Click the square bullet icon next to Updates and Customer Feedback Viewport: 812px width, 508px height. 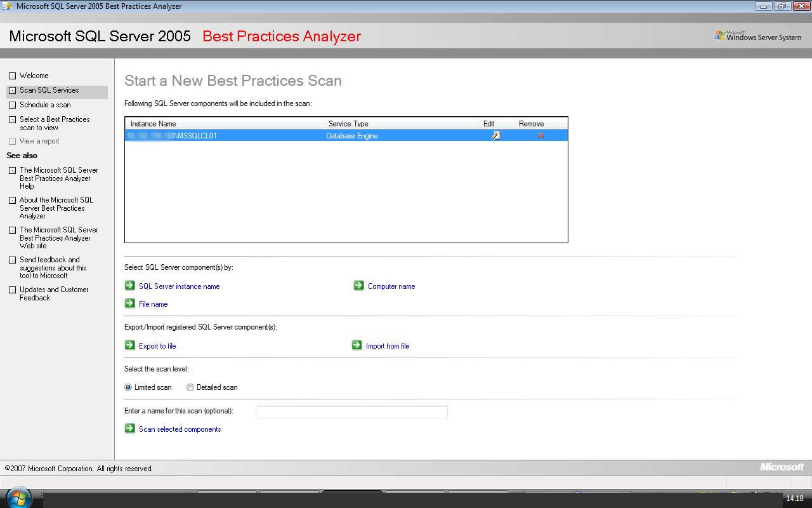[12, 290]
